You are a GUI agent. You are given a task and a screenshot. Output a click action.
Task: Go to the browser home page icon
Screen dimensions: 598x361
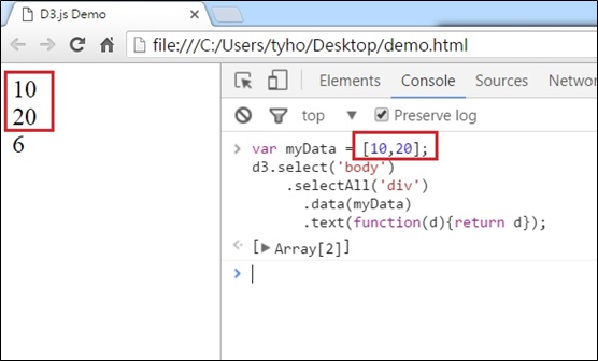pyautogui.click(x=107, y=45)
